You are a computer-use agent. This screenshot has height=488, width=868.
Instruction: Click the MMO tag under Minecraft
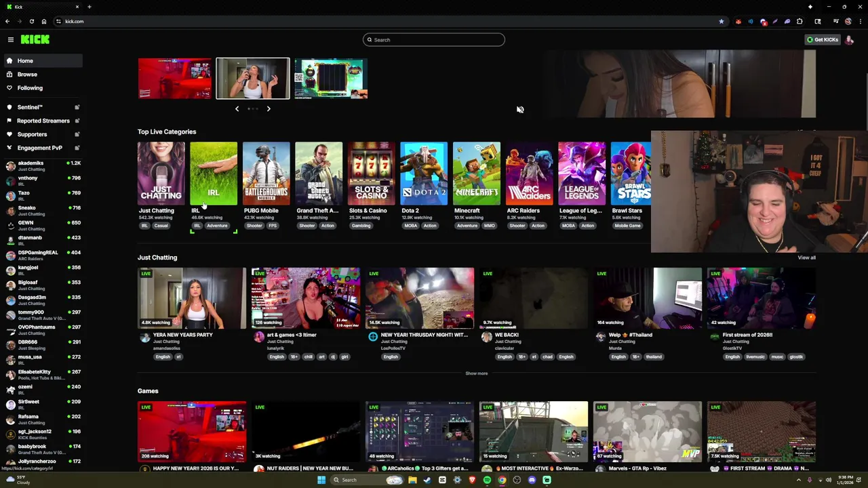tap(489, 226)
